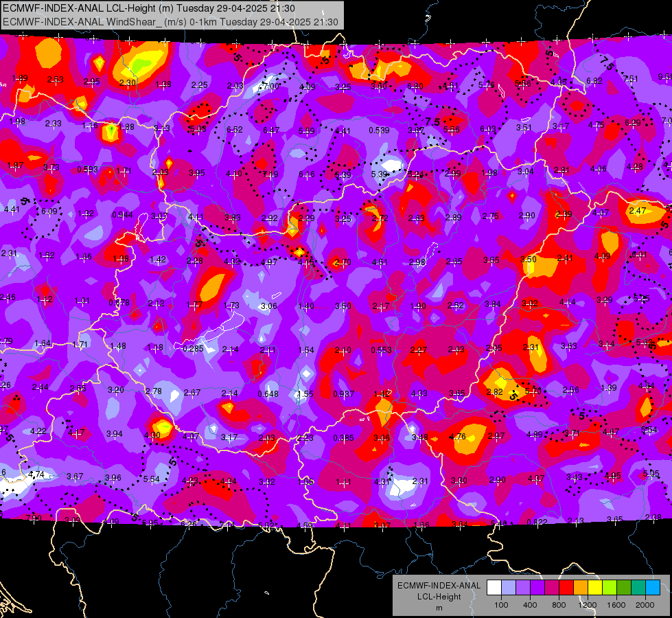Click the wind shear value 2.82
Viewport: 672px width, 618px height.
495,391
